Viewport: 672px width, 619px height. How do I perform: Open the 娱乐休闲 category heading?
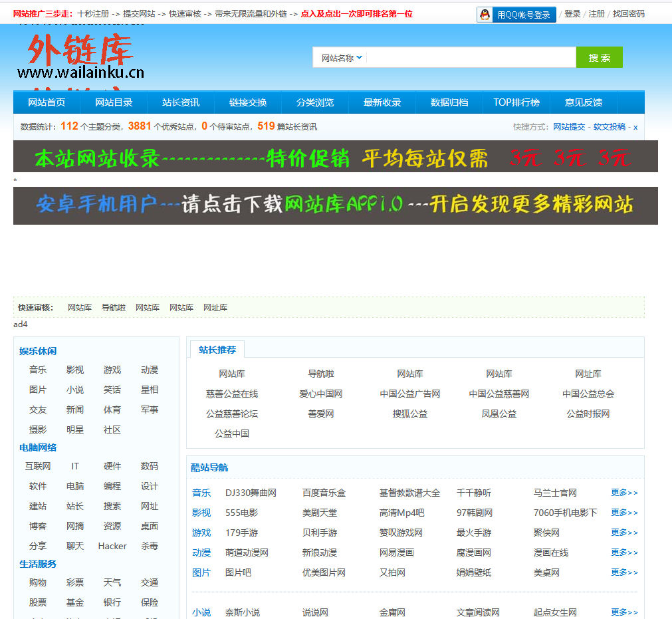click(38, 351)
